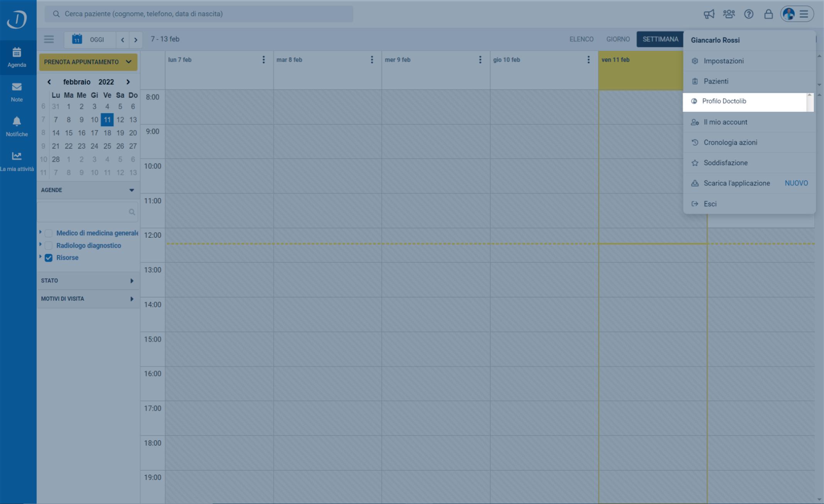Open options menu for gio 10 feb
This screenshot has width=824, height=504.
click(x=588, y=60)
